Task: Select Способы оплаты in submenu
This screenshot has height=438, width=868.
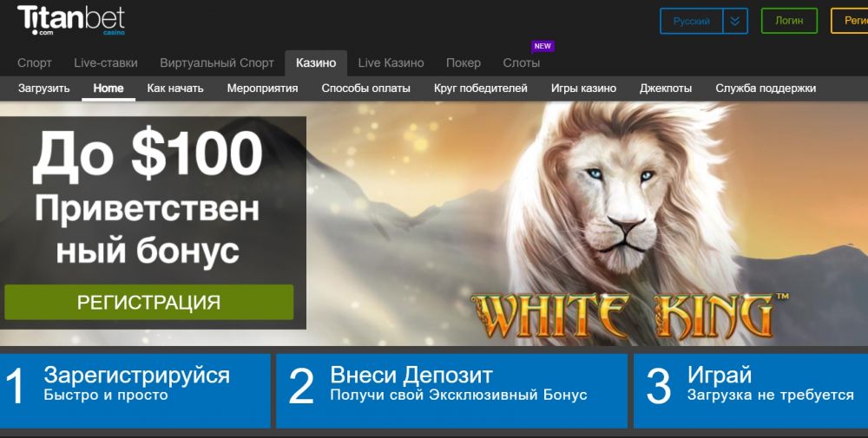Action: tap(366, 88)
